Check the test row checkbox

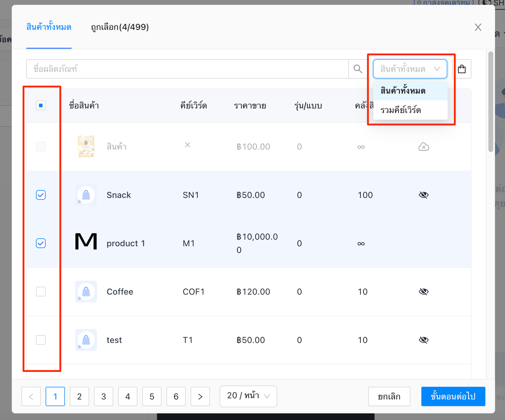point(41,340)
